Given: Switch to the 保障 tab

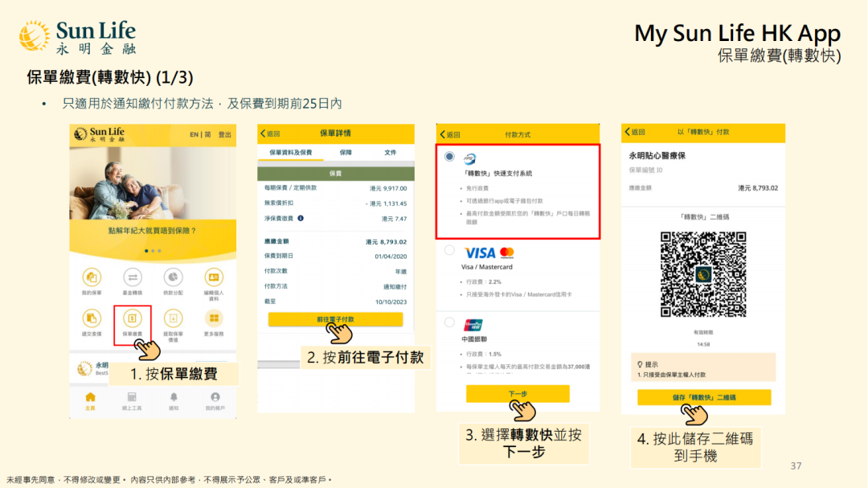Looking at the screenshot, I should coord(346,152).
